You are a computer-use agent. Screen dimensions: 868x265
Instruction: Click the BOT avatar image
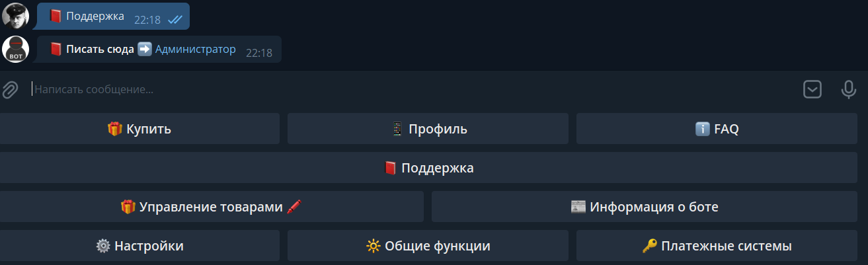(15, 49)
